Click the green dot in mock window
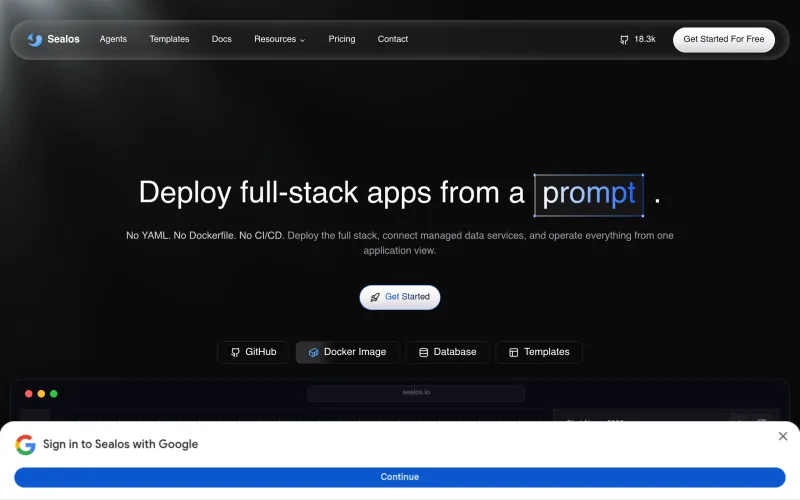Viewport: 800px width, 500px height. pos(54,394)
